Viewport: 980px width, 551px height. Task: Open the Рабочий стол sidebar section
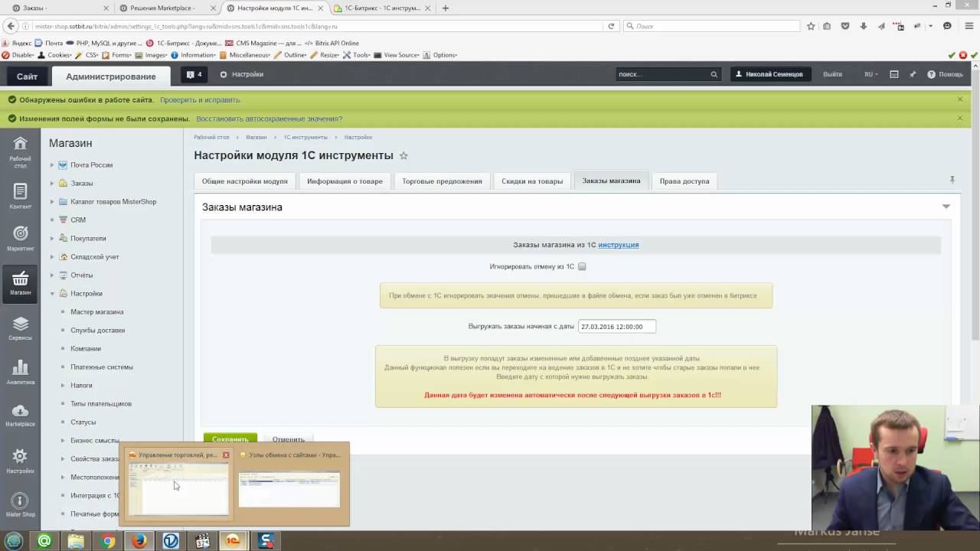[20, 152]
